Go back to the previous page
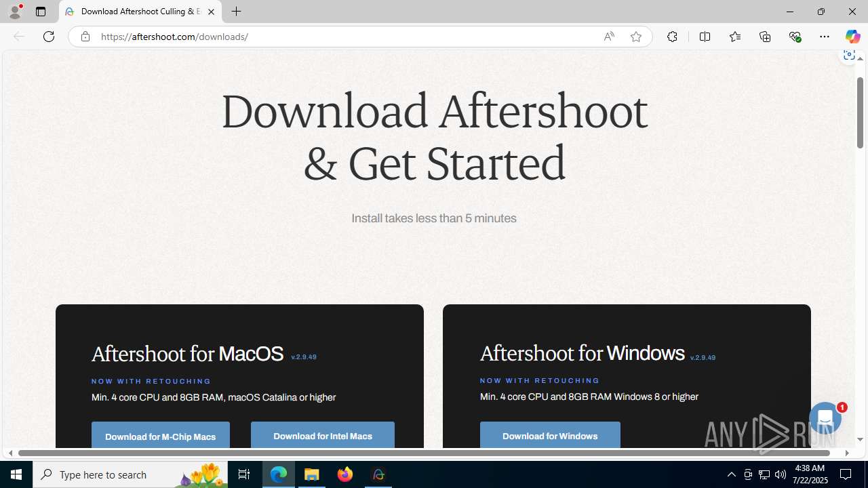This screenshot has height=488, width=868. click(x=19, y=37)
